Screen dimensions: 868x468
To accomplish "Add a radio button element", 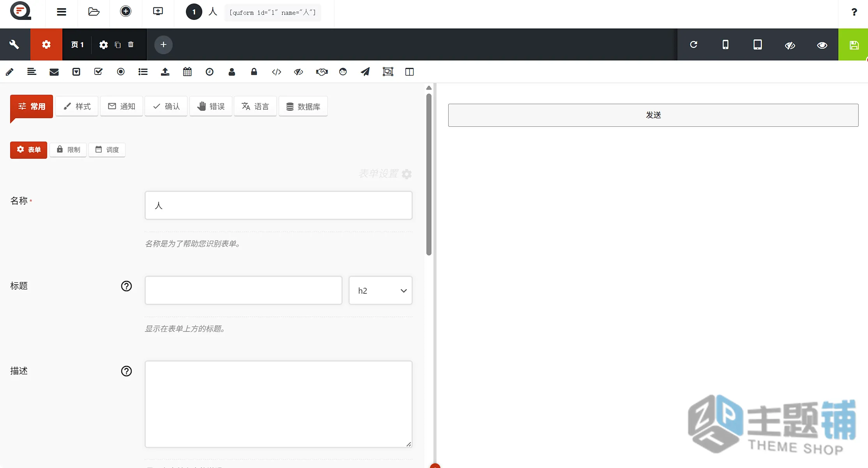I will [x=121, y=72].
